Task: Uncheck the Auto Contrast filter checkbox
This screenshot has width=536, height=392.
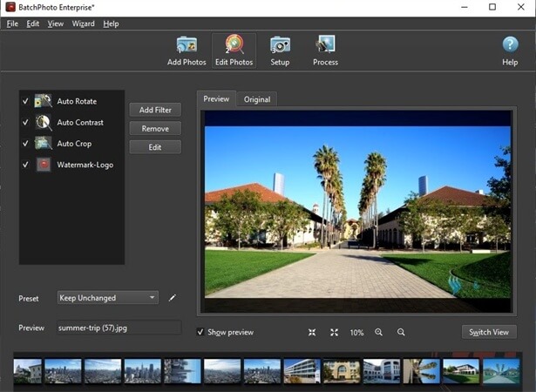Action: coord(25,122)
